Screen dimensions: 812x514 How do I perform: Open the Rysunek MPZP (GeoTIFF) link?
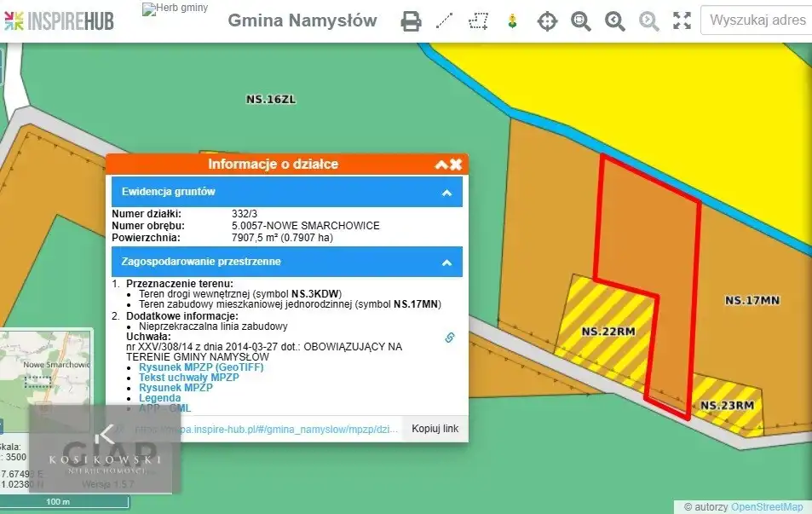tap(201, 367)
